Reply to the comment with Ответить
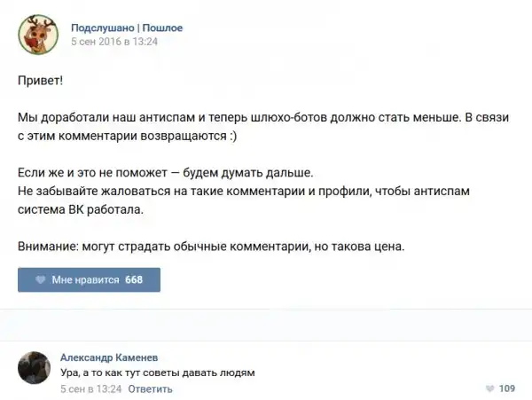532x400 pixels. pos(151,388)
